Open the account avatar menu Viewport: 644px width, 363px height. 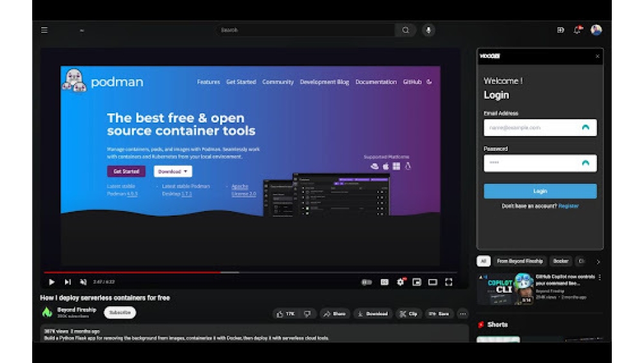[x=596, y=30]
